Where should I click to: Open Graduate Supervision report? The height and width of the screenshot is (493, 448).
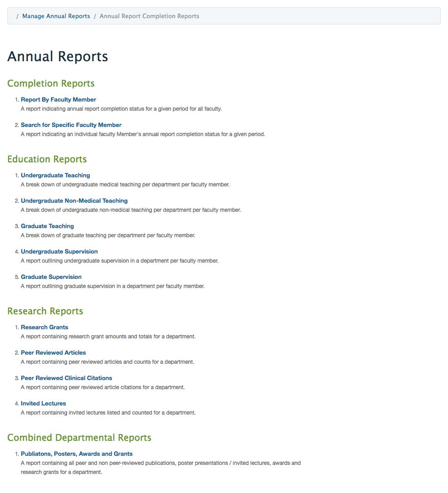(51, 277)
